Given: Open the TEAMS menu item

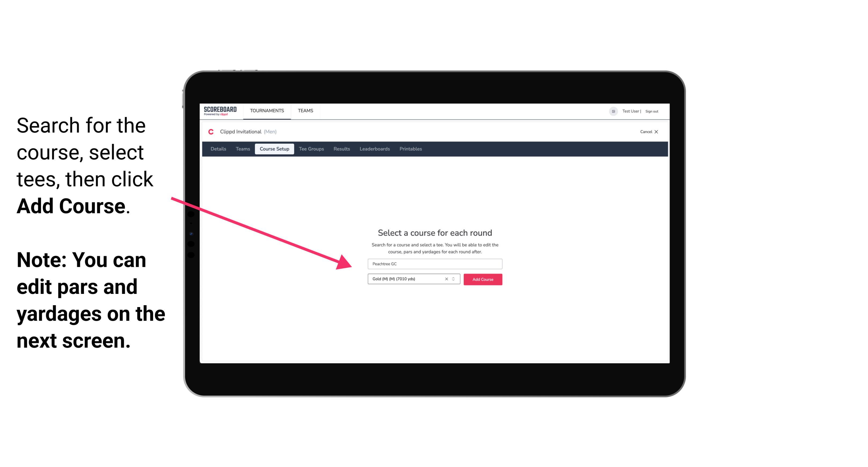Looking at the screenshot, I should click(x=305, y=110).
